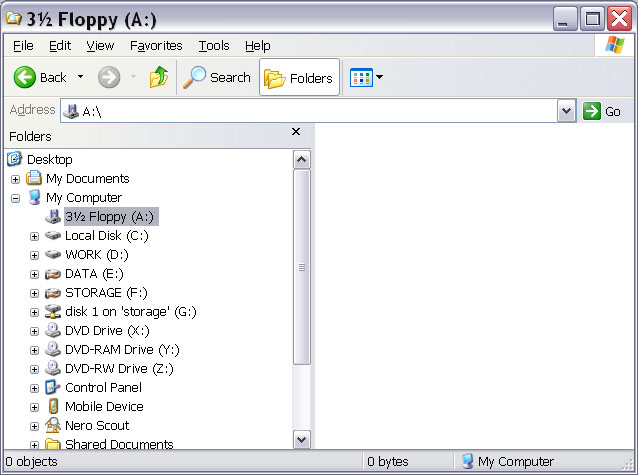The height and width of the screenshot is (475, 638).
Task: Expand the STORAGE (F:) node
Action: [x=35, y=293]
